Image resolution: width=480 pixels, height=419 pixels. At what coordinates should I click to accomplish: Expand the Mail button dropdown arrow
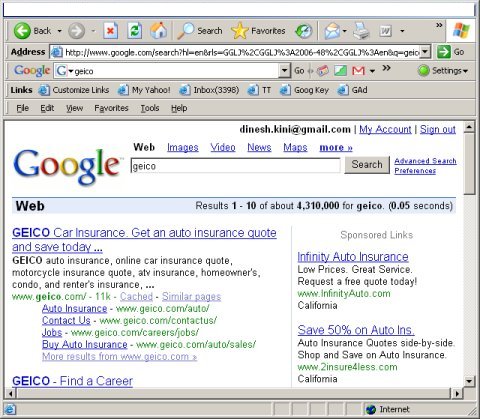(345, 31)
